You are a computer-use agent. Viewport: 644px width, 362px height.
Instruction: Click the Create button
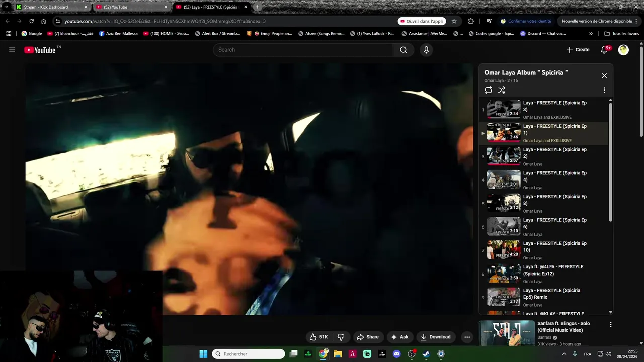578,50
